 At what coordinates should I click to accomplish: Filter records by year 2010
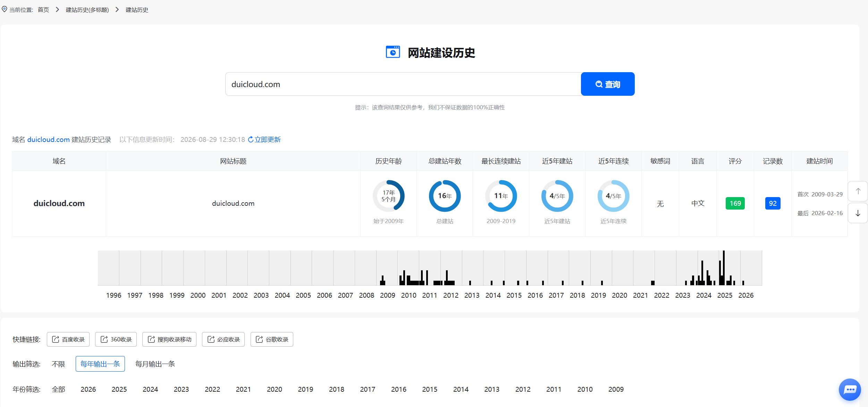point(585,389)
